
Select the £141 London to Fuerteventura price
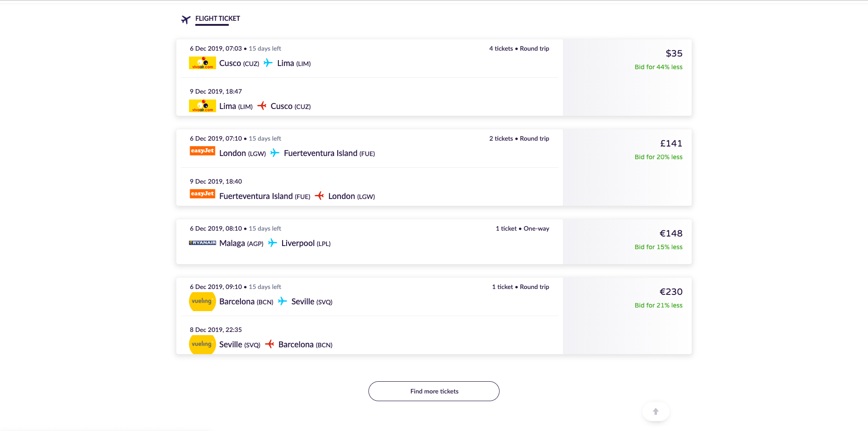(x=671, y=143)
